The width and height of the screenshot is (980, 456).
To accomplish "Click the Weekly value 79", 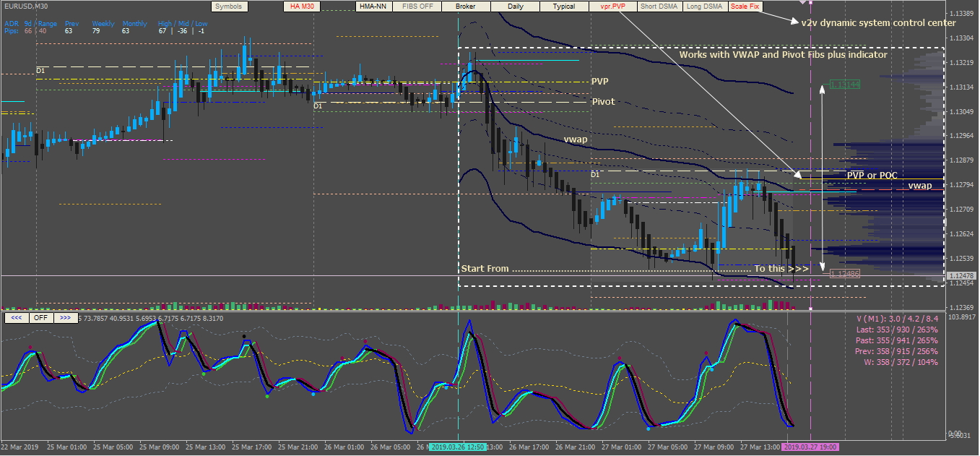I will point(97,31).
